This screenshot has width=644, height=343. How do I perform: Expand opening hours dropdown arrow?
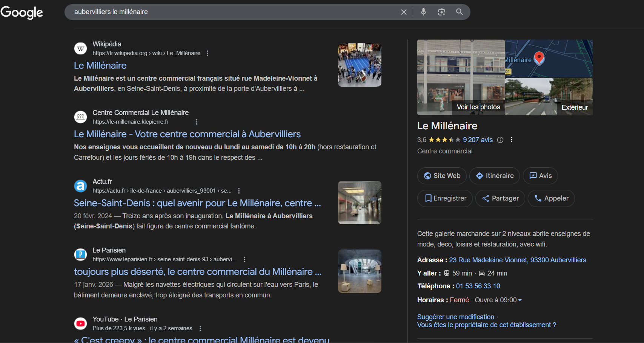(520, 300)
